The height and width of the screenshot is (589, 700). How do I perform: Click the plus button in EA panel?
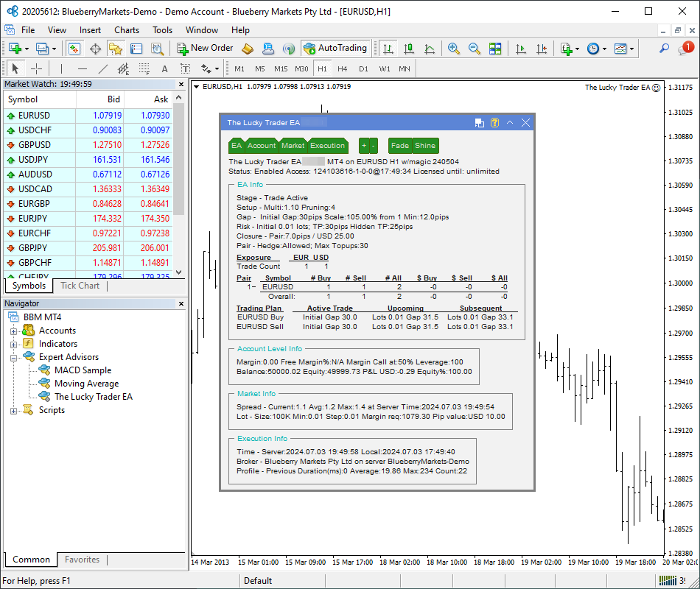[x=364, y=146]
